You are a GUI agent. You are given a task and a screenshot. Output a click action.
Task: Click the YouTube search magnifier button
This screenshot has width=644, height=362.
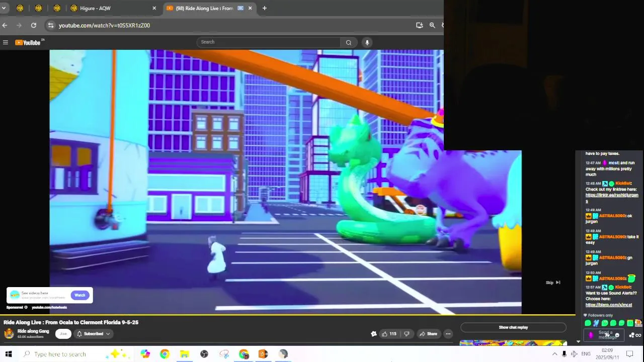tap(349, 42)
